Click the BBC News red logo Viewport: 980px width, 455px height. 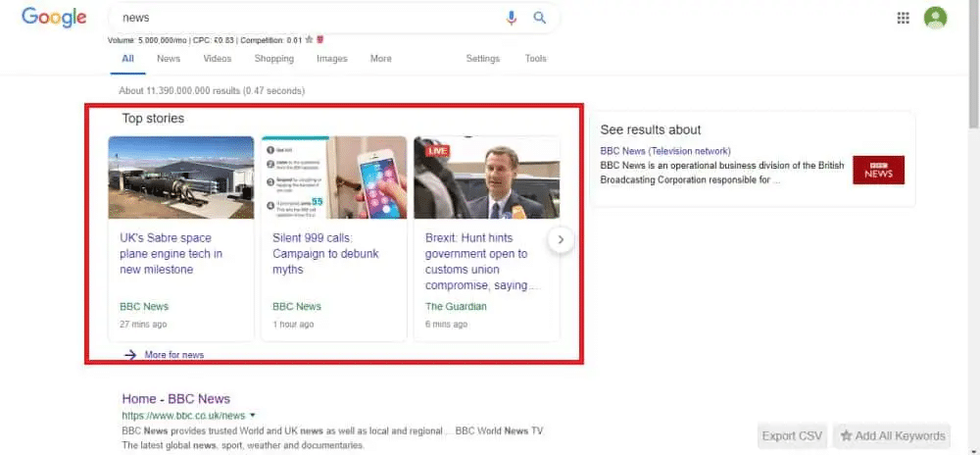coord(878,170)
